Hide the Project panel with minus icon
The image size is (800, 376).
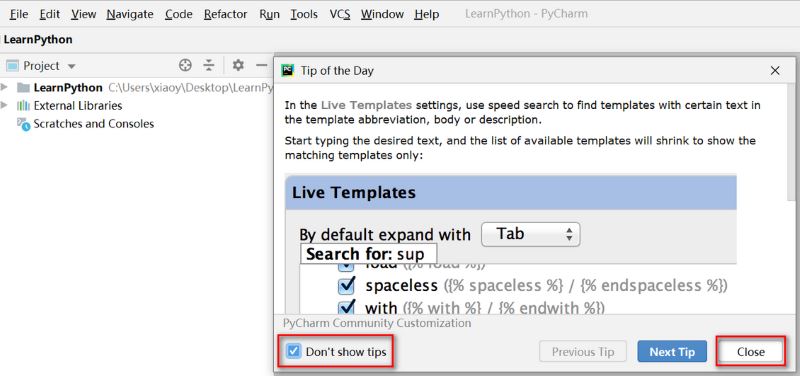262,65
